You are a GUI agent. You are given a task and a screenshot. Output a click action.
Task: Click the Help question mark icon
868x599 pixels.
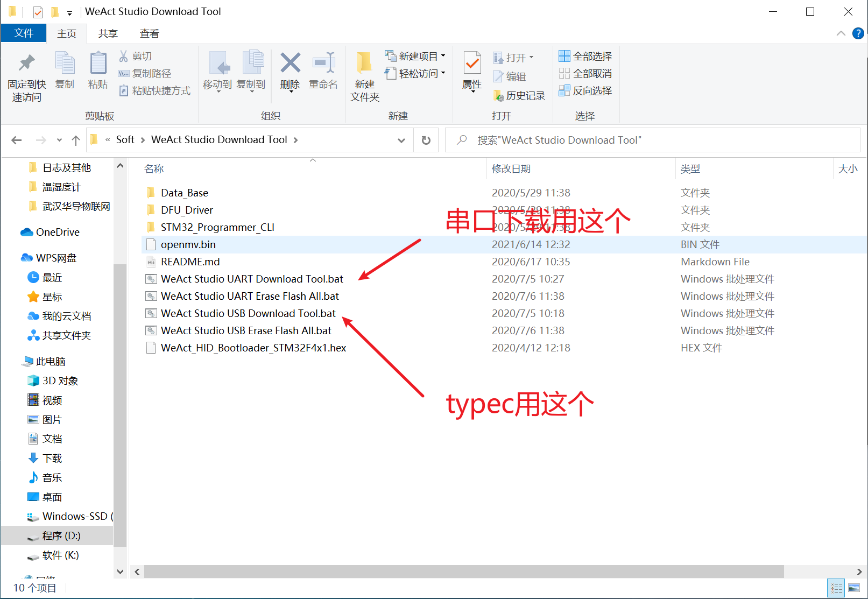click(858, 33)
